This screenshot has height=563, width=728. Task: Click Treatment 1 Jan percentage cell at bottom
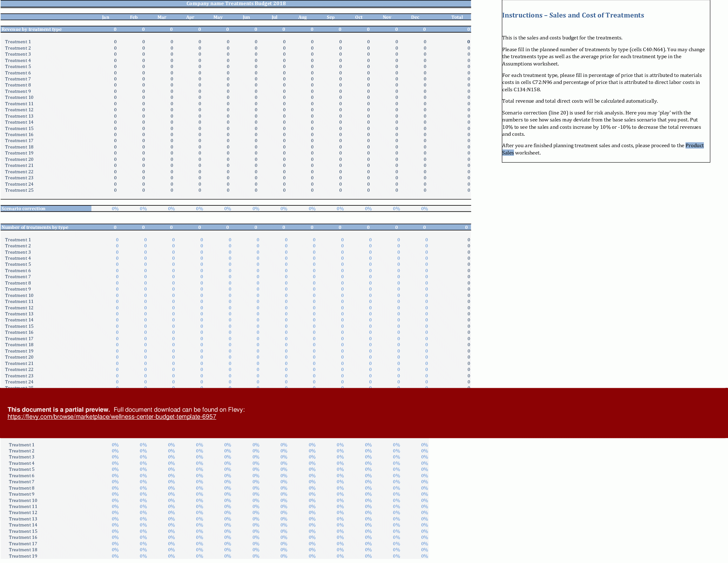click(115, 445)
